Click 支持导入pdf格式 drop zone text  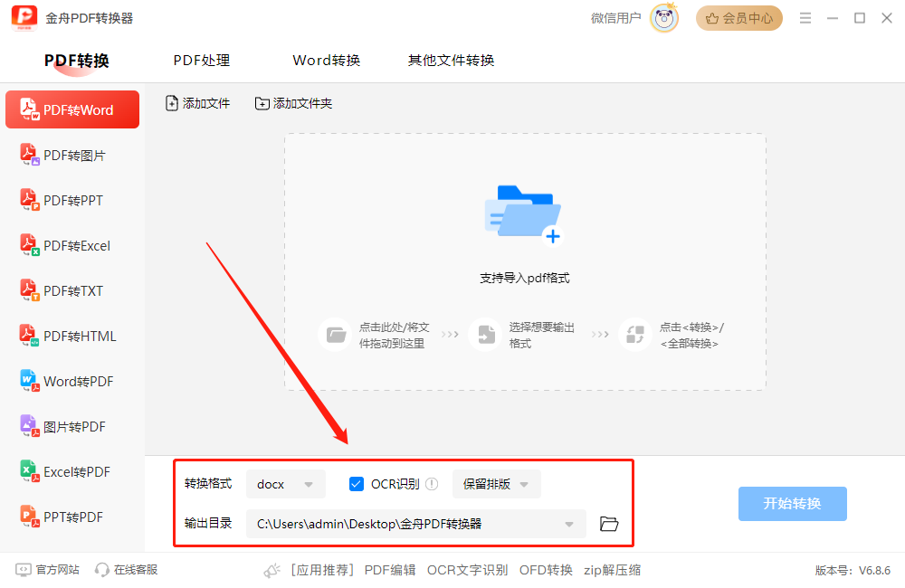click(x=525, y=278)
